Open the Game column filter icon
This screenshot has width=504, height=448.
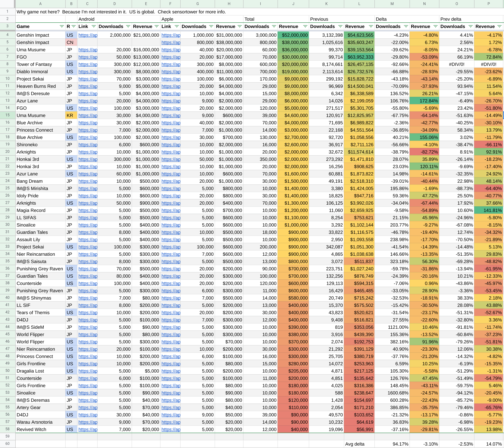point(62,26)
